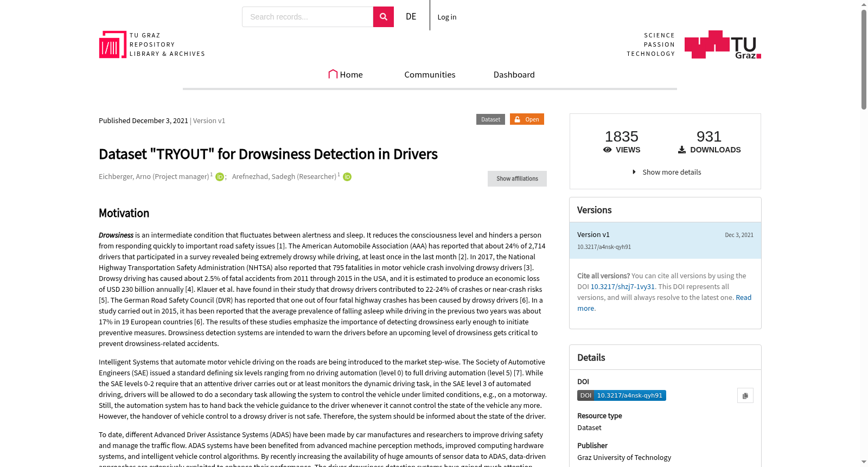This screenshot has height=467, width=868.
Task: Click the 931 downloads count
Action: click(709, 137)
